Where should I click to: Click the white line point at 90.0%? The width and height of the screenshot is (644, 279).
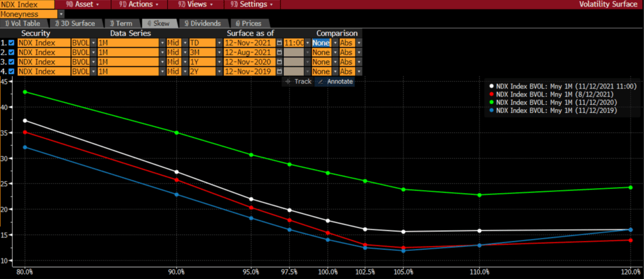click(x=177, y=172)
